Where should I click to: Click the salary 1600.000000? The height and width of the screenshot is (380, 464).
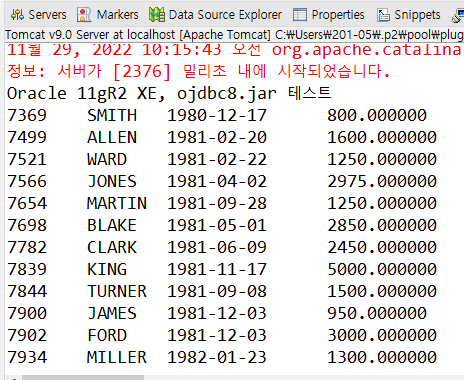click(382, 137)
